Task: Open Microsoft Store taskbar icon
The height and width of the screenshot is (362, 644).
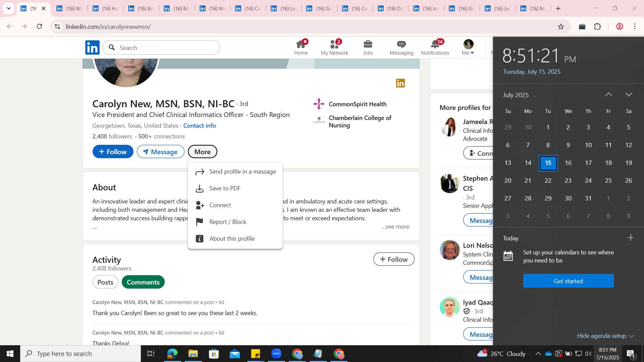Action: click(x=214, y=354)
